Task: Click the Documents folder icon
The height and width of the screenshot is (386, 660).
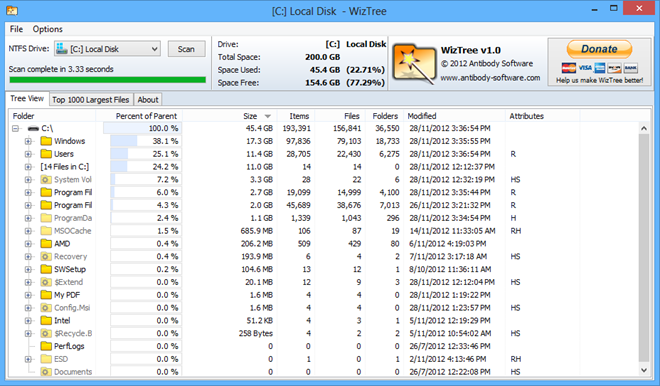Action: point(46,372)
